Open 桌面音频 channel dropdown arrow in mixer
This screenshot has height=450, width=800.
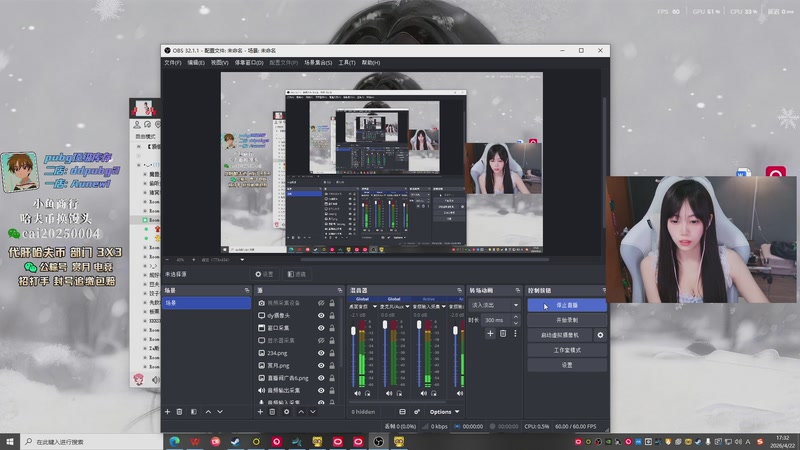[374, 307]
